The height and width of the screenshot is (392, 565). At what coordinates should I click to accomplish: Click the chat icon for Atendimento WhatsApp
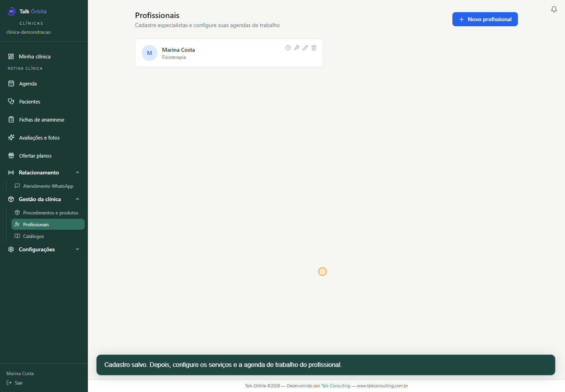[x=17, y=186]
